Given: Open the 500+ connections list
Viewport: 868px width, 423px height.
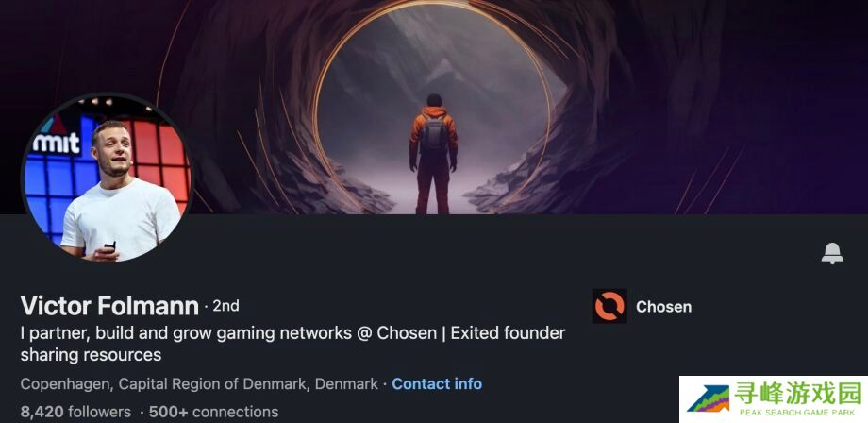Looking at the screenshot, I should point(213,412).
